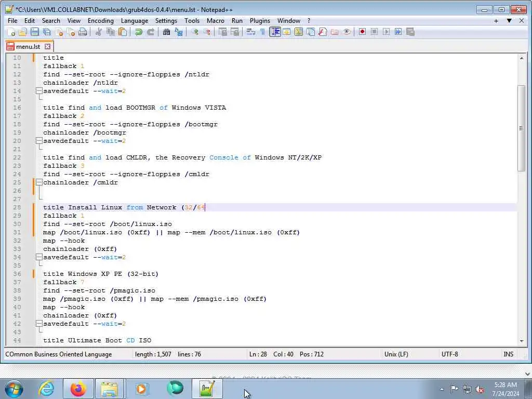Screen dimensions: 532x399
Task: Show the Document Map panel icon
Action: (299, 32)
